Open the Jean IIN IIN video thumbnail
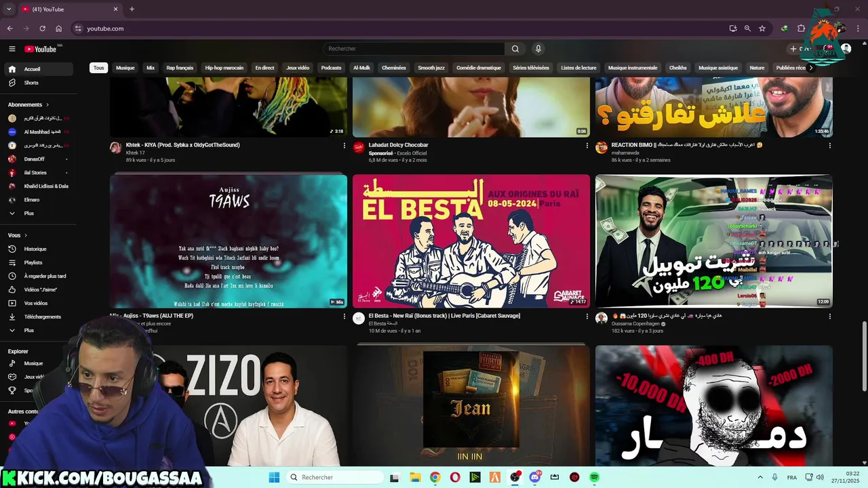Image resolution: width=868 pixels, height=488 pixels. (471, 405)
